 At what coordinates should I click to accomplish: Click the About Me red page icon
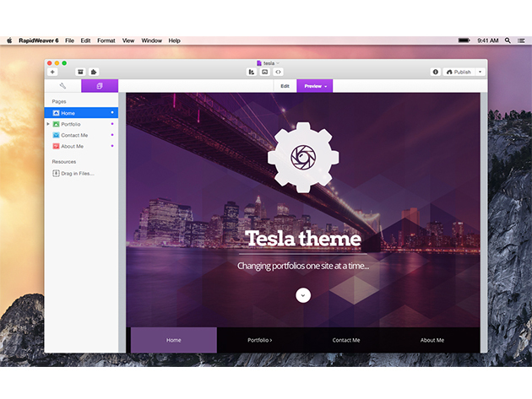(56, 146)
